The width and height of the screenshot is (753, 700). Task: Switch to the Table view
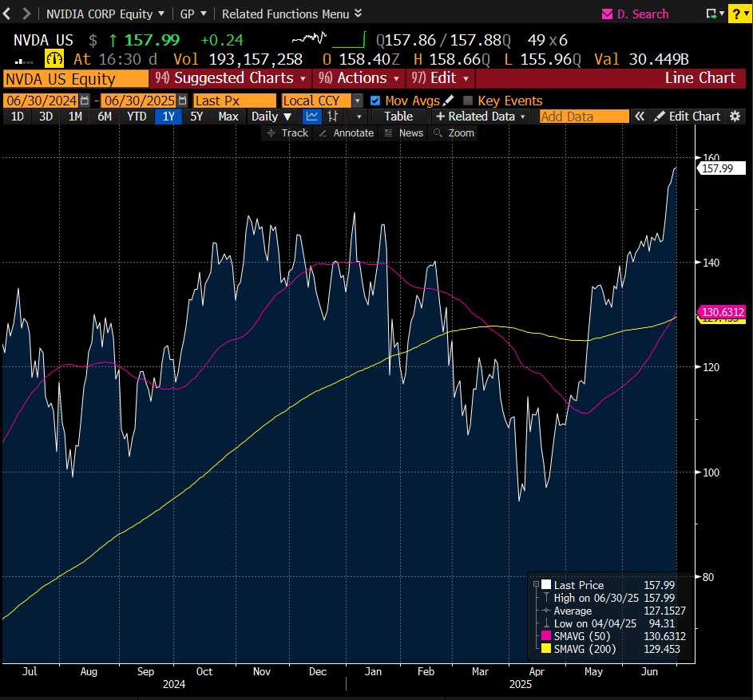[398, 117]
